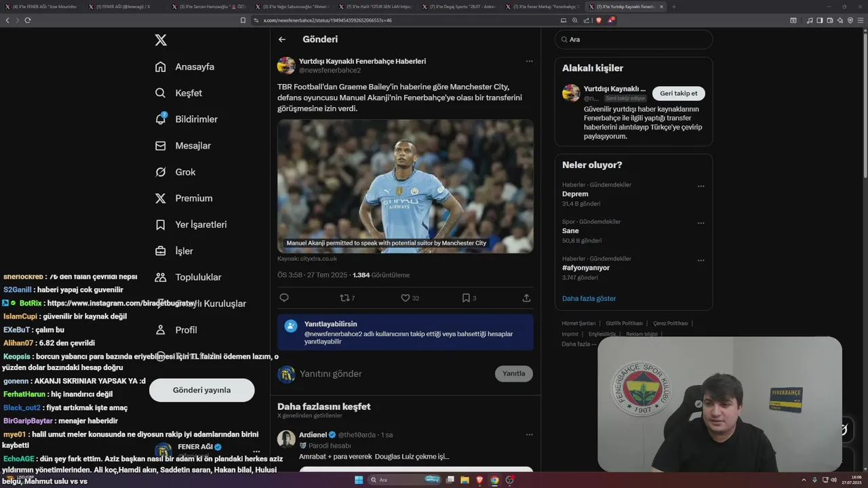Click Daha fazla göster link
This screenshot has height=488, width=868.
pos(589,298)
